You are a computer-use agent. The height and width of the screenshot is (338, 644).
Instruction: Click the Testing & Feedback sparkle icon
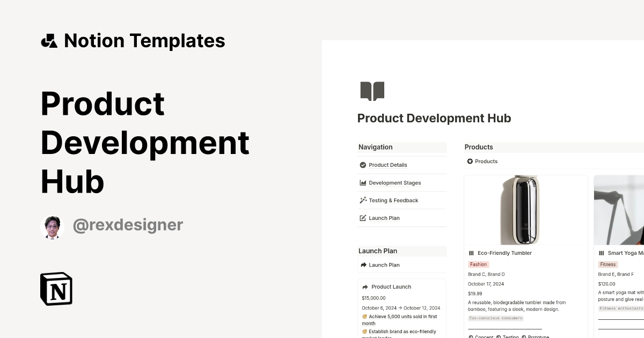pyautogui.click(x=363, y=200)
